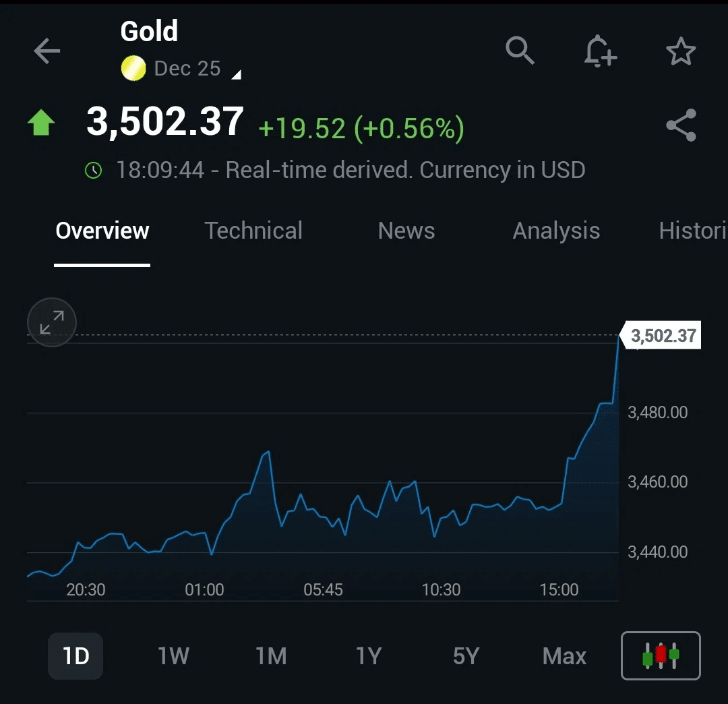Open the search icon
The height and width of the screenshot is (704, 728).
coord(520,51)
